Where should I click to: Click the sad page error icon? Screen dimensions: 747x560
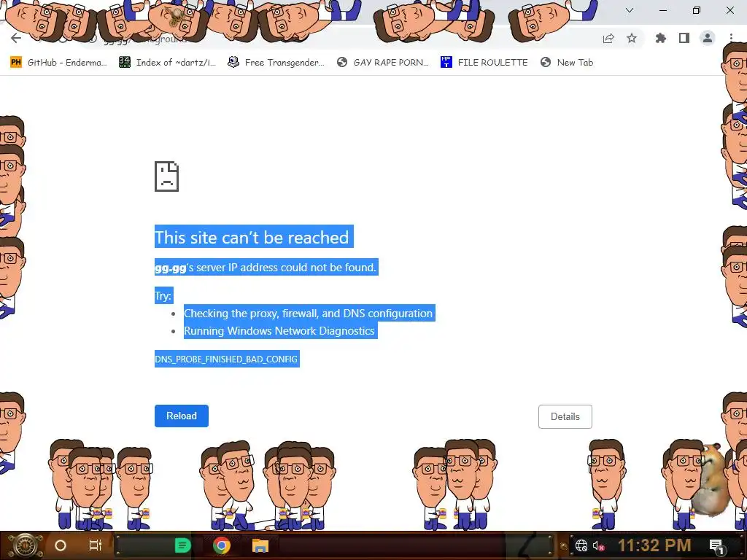tap(167, 176)
